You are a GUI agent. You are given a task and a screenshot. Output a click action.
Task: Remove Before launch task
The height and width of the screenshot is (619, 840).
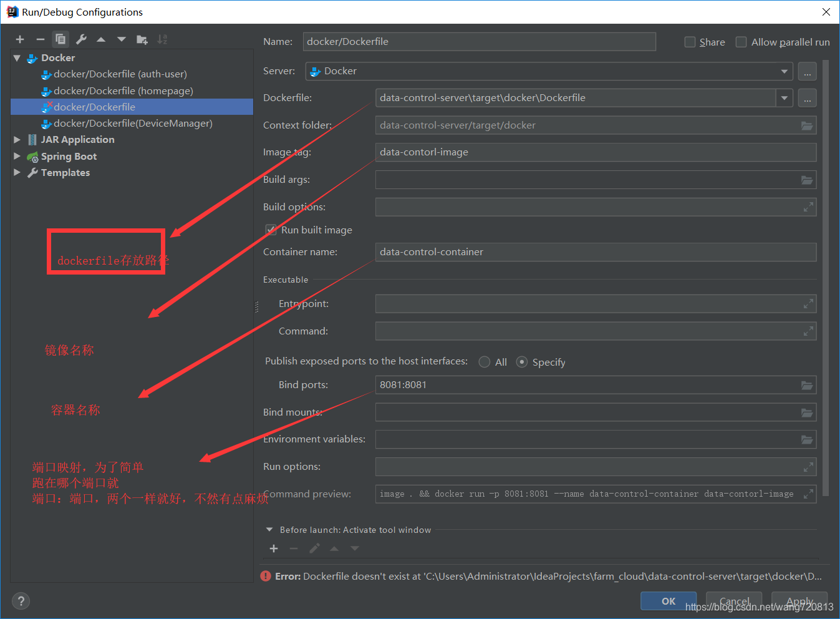click(294, 548)
